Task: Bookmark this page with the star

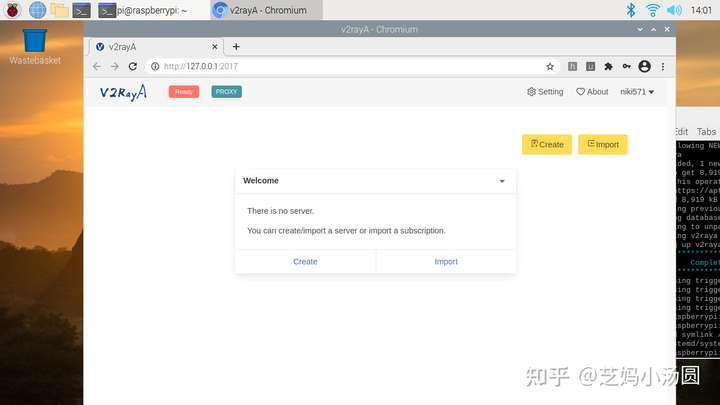Action: tap(550, 67)
